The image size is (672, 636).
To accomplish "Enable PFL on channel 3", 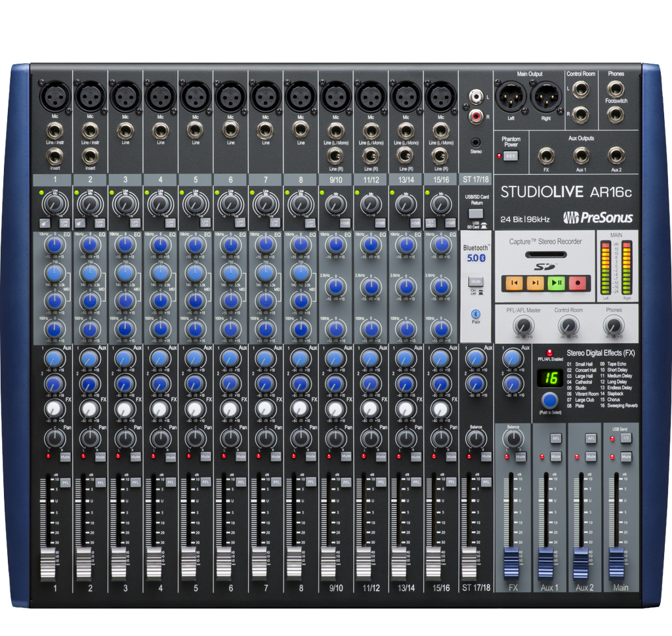I will pyautogui.click(x=135, y=482).
